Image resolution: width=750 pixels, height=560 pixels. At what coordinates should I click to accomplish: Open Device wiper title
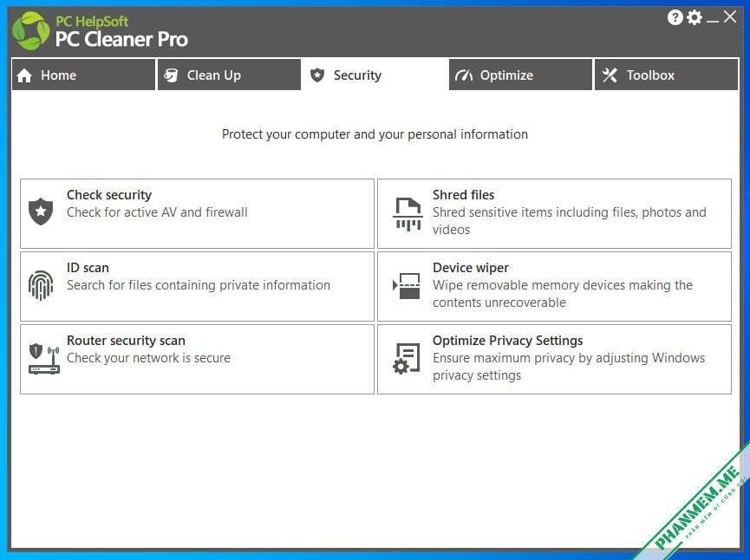pyautogui.click(x=471, y=268)
